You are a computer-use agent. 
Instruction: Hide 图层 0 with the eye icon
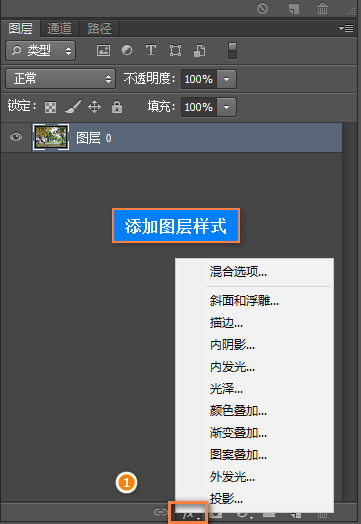click(16, 137)
